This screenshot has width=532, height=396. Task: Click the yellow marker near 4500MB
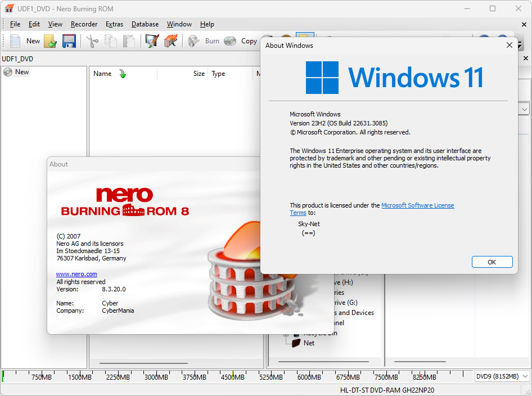tap(233, 376)
